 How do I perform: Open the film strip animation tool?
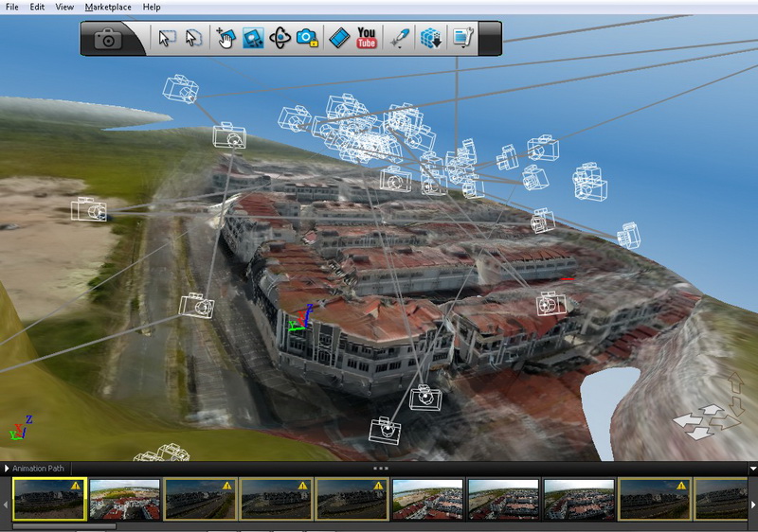[339, 39]
